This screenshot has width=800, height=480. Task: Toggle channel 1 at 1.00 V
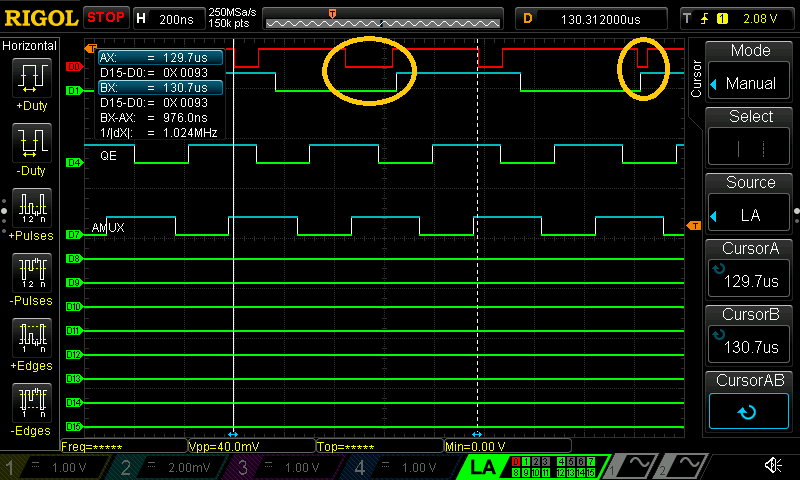pos(58,467)
